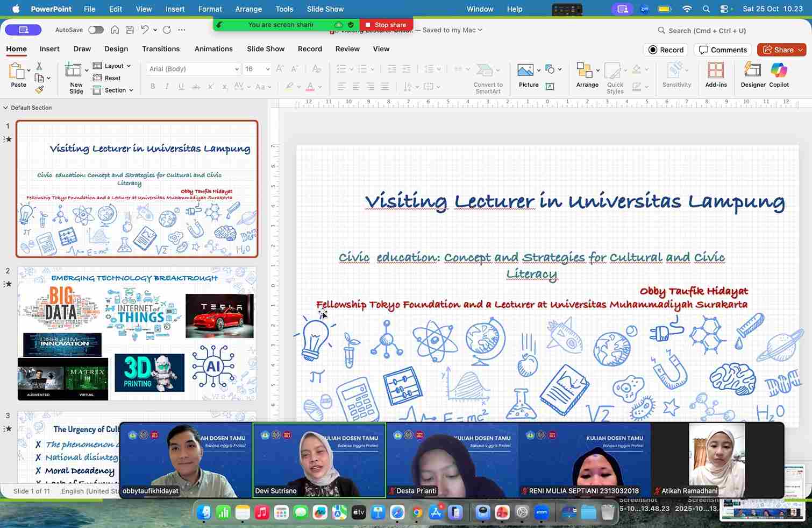Expand the document title saved-location chevron

pos(480,30)
